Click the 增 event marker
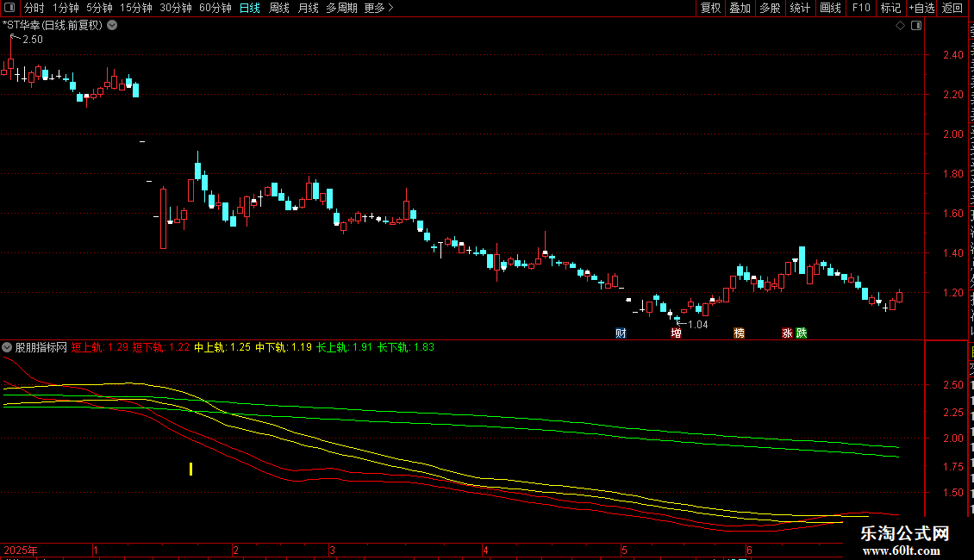Viewport: 974px width, 560px height. (x=676, y=333)
